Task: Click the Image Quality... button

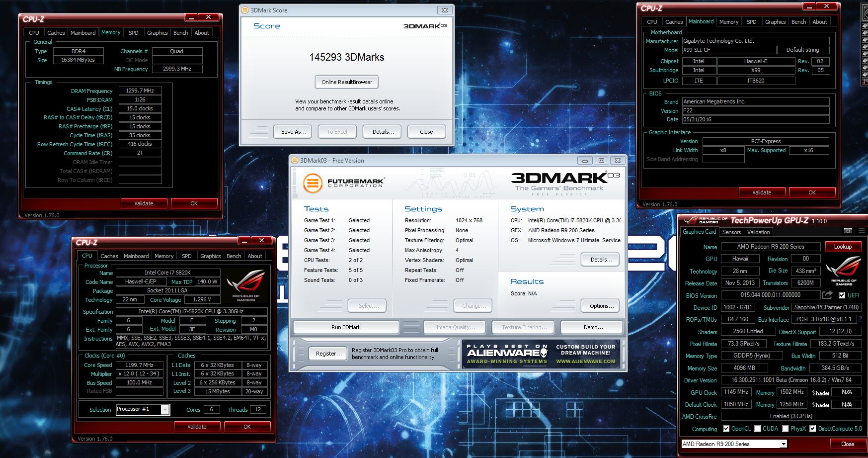Action: click(x=456, y=327)
